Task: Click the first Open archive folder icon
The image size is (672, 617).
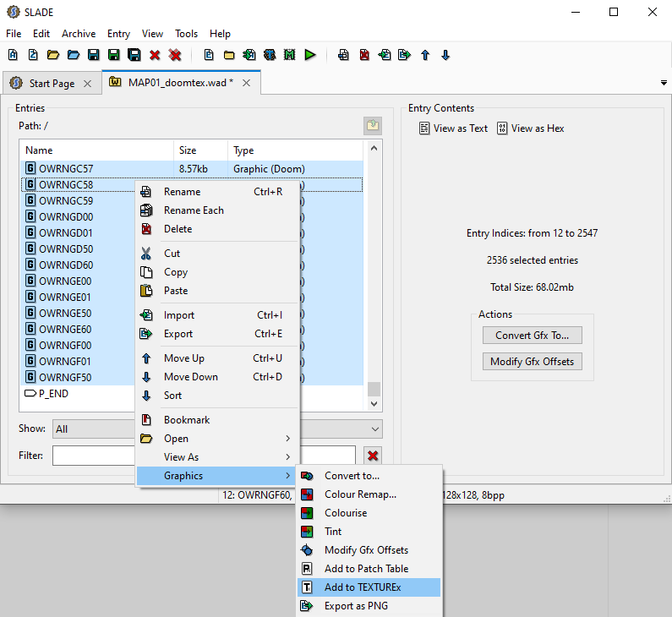Action: 52,55
